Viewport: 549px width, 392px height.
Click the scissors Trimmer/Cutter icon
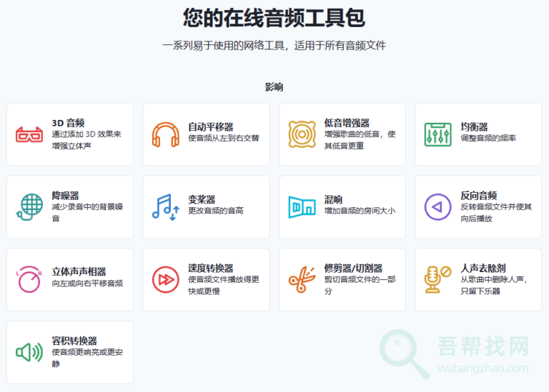point(302,280)
